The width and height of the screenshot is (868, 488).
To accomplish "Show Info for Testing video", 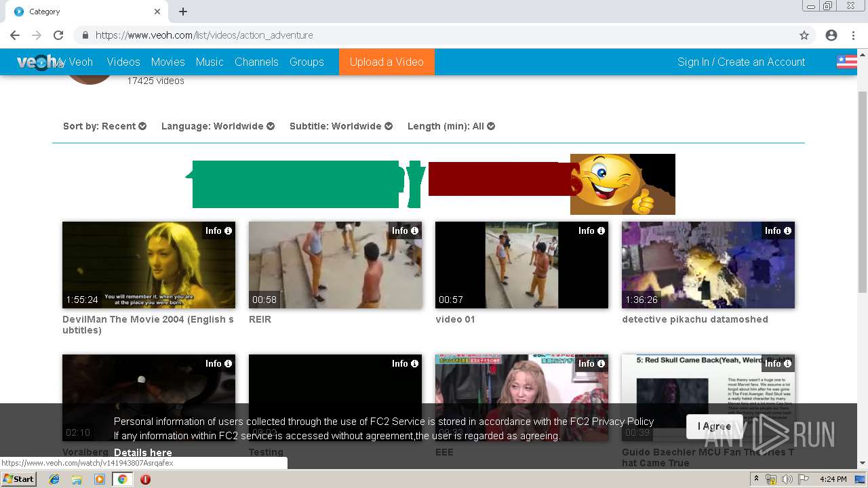I will tap(405, 363).
